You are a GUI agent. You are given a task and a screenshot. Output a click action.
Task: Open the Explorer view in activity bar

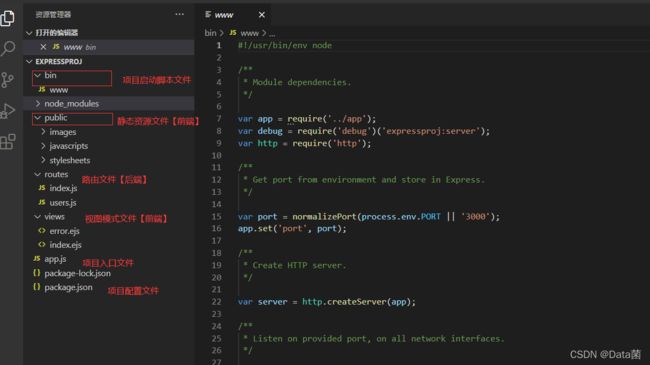pos(7,18)
